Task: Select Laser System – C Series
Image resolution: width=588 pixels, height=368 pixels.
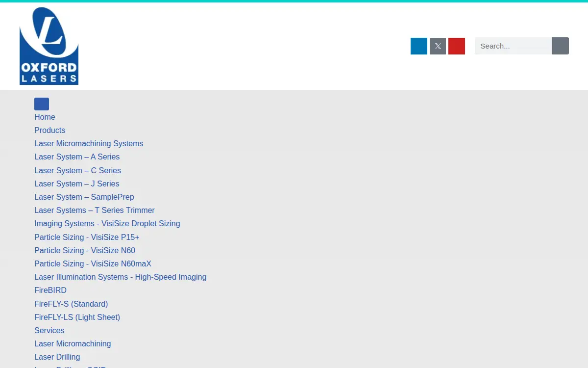Action: pos(77,170)
